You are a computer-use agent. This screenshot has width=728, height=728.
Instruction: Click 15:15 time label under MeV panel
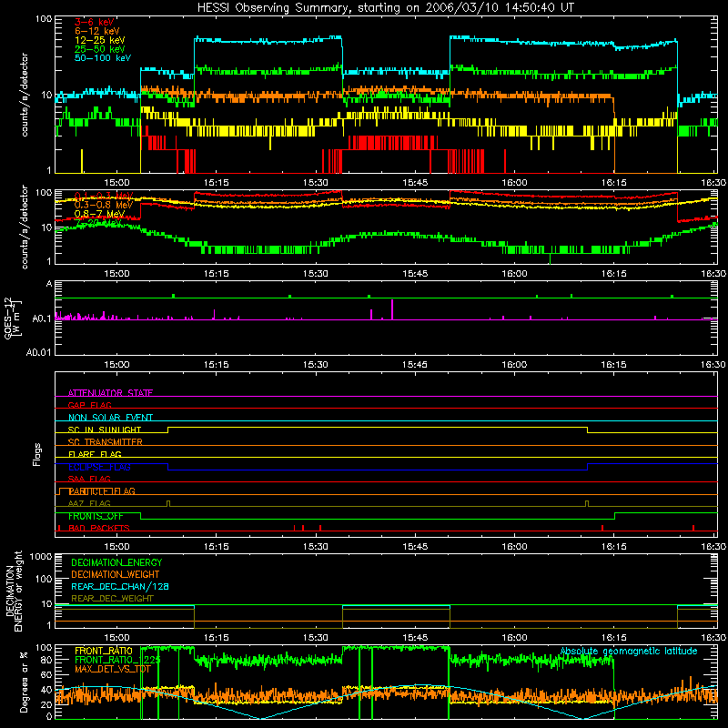coord(216,274)
